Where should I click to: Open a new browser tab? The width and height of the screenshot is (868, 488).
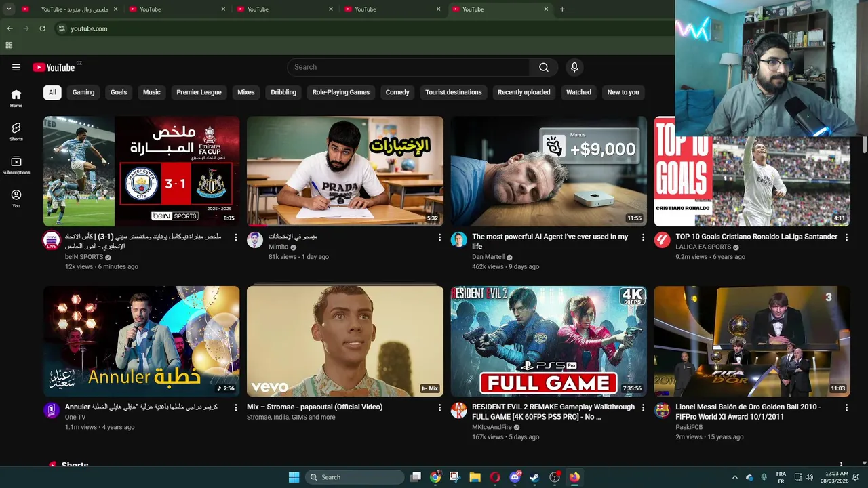(x=562, y=9)
